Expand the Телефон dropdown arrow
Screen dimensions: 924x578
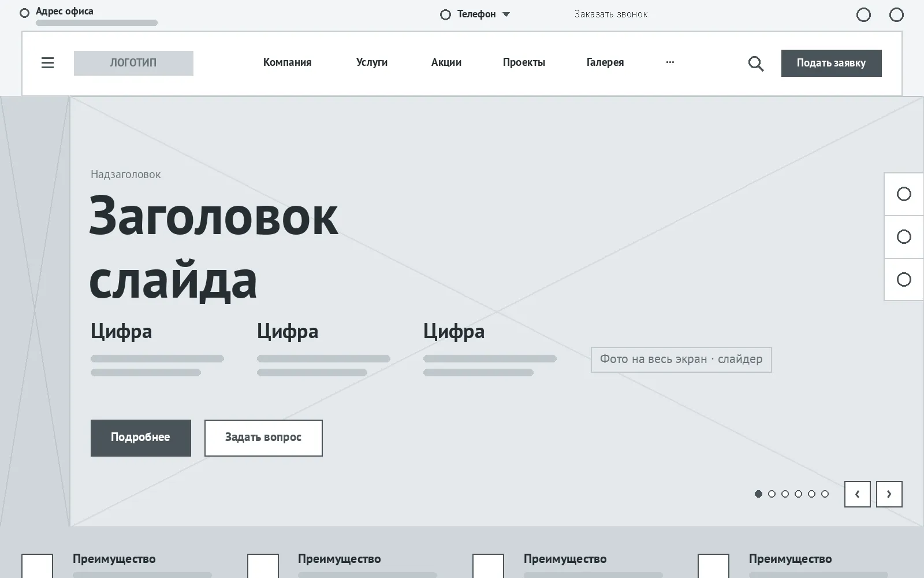[x=506, y=14]
